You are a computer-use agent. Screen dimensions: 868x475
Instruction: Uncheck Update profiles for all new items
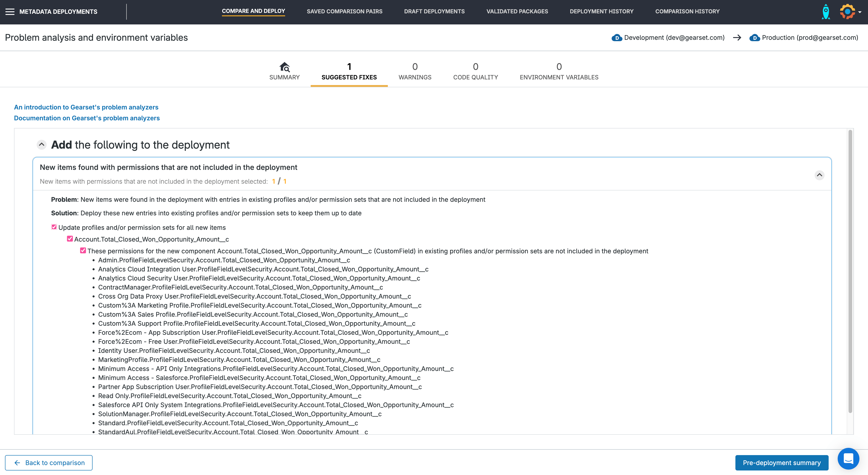(54, 227)
